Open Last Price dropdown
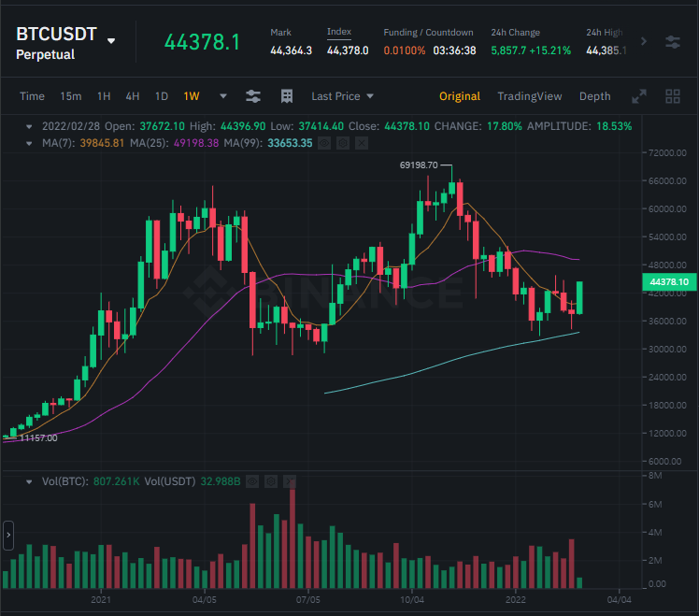The image size is (699, 616). click(342, 96)
